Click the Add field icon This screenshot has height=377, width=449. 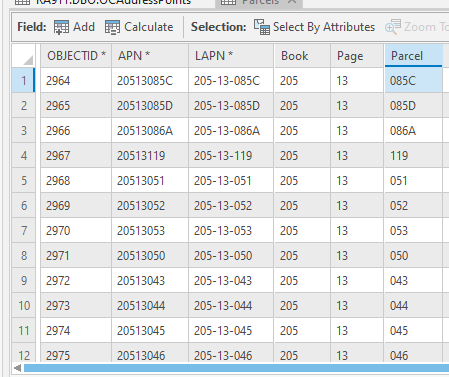pyautogui.click(x=61, y=27)
